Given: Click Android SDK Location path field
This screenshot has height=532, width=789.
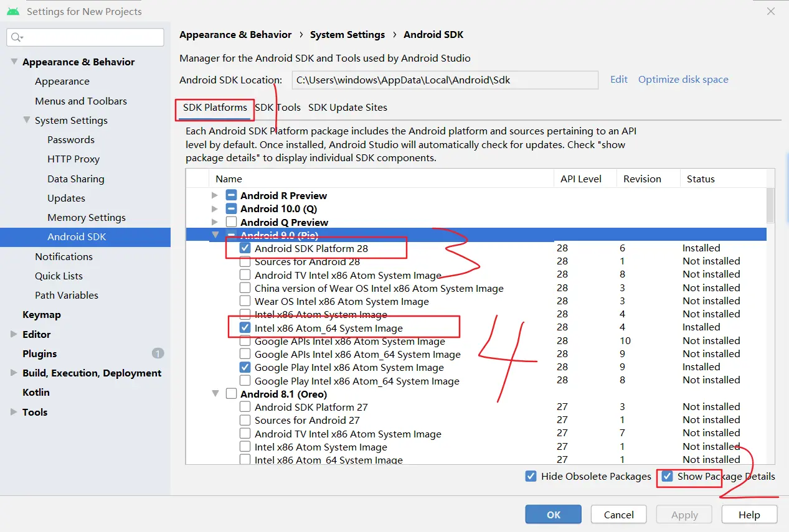Looking at the screenshot, I should (x=445, y=80).
